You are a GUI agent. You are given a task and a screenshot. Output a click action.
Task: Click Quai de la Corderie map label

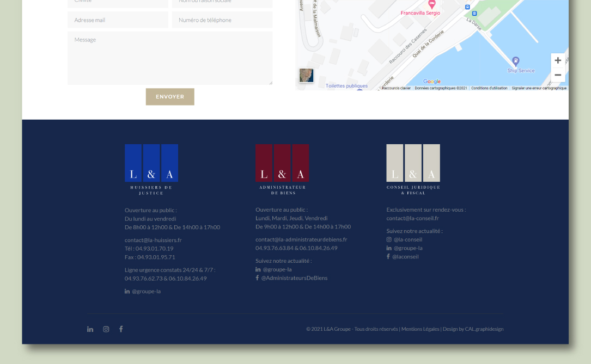[428, 44]
